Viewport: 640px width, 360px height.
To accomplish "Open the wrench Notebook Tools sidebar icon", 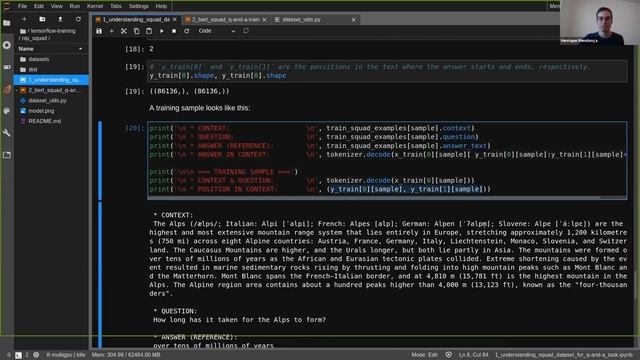I will click(x=7, y=133).
